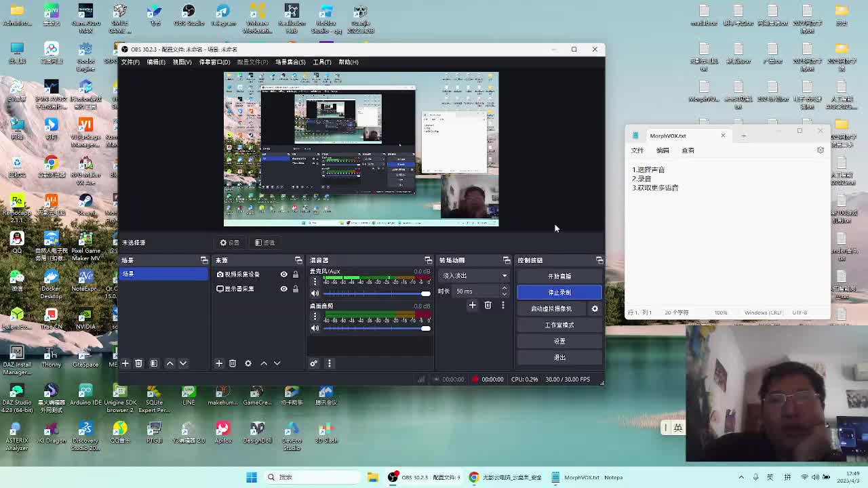Open source properties gear in Sources panel

248,364
